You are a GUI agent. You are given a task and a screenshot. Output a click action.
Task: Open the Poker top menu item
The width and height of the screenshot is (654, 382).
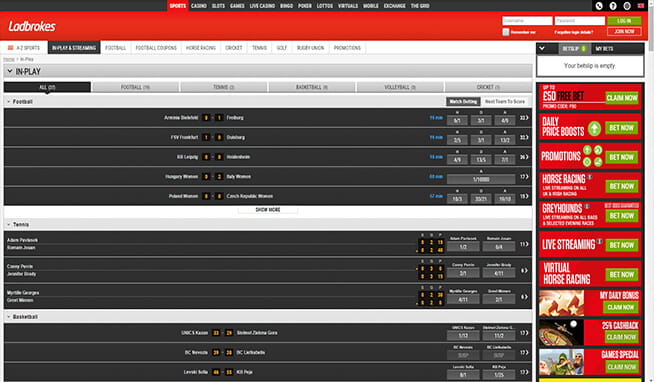pos(304,6)
